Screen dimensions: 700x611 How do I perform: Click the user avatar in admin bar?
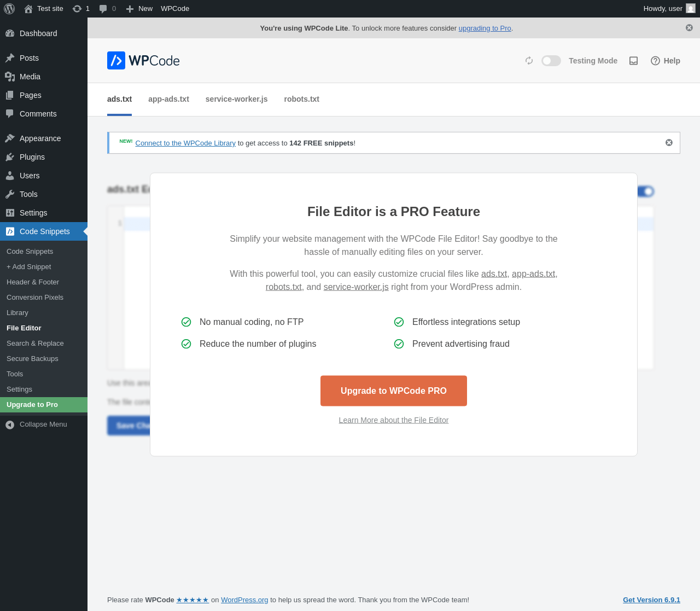(691, 9)
